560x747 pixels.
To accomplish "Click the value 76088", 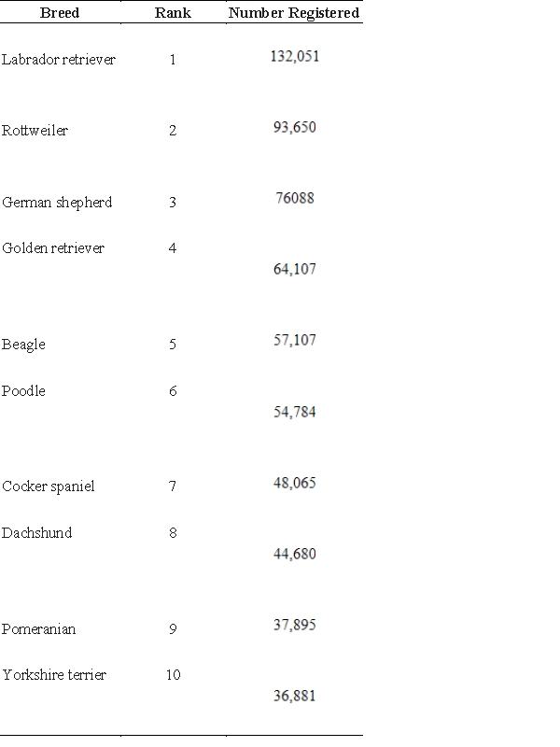I will point(295,198).
